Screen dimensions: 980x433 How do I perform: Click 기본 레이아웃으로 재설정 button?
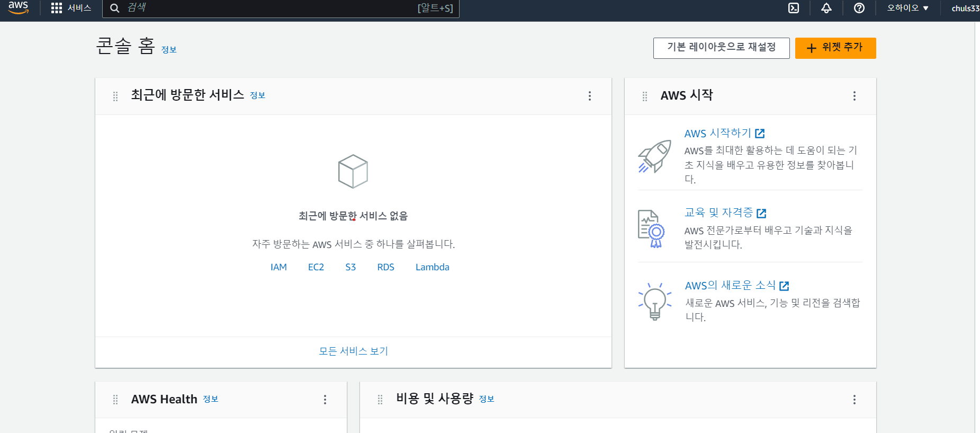(722, 48)
